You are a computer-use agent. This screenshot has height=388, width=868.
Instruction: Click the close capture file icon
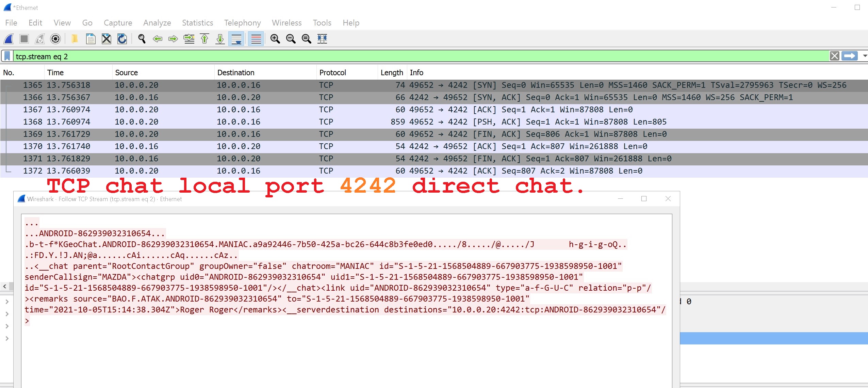[x=107, y=39]
